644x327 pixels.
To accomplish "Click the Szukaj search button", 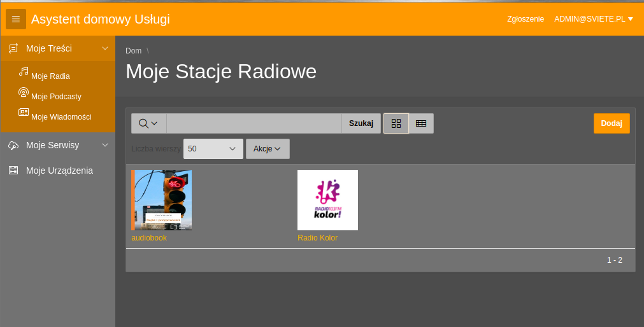I will tap(361, 123).
